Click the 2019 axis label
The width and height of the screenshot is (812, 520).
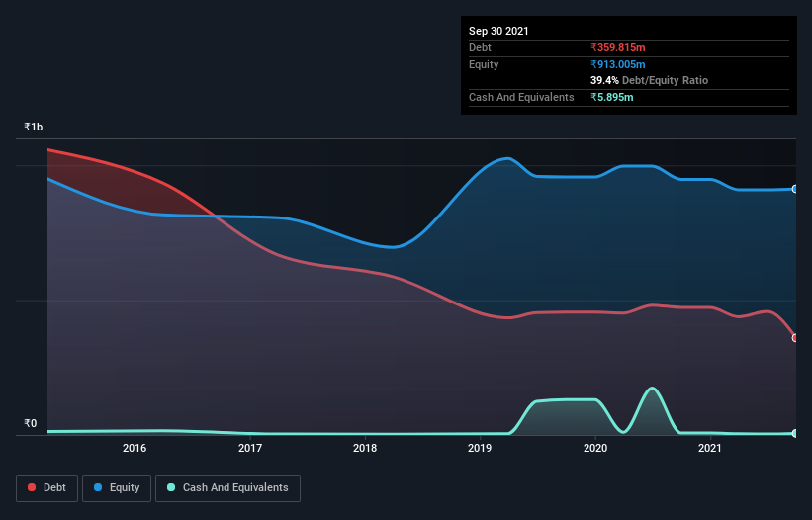click(x=480, y=448)
